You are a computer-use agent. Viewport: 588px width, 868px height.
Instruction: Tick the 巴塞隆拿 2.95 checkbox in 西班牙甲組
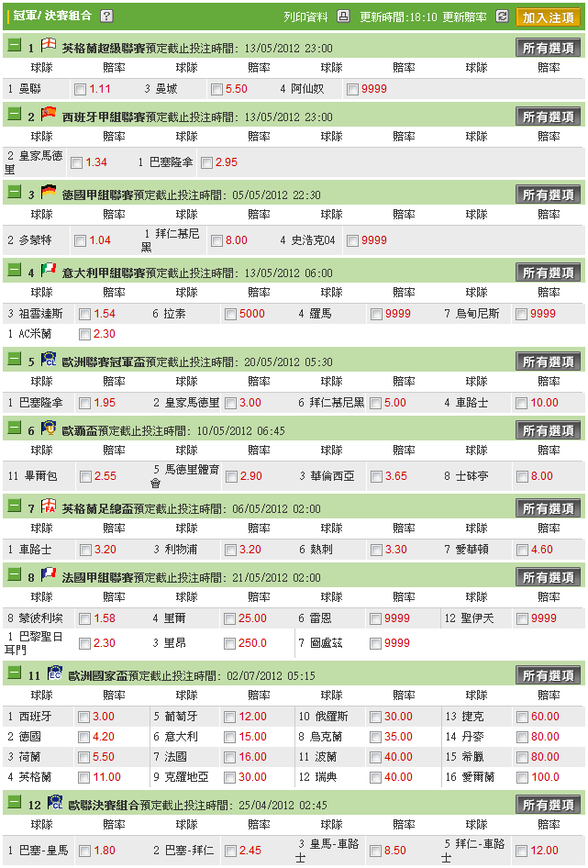207,162
